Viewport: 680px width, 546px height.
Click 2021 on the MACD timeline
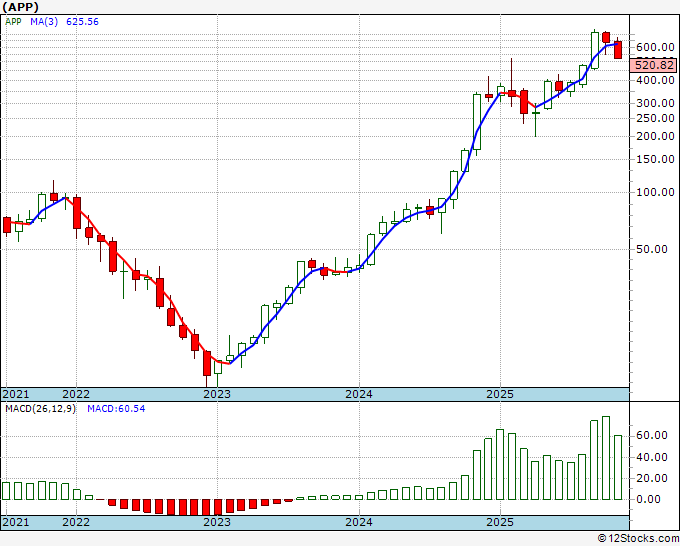(x=16, y=522)
